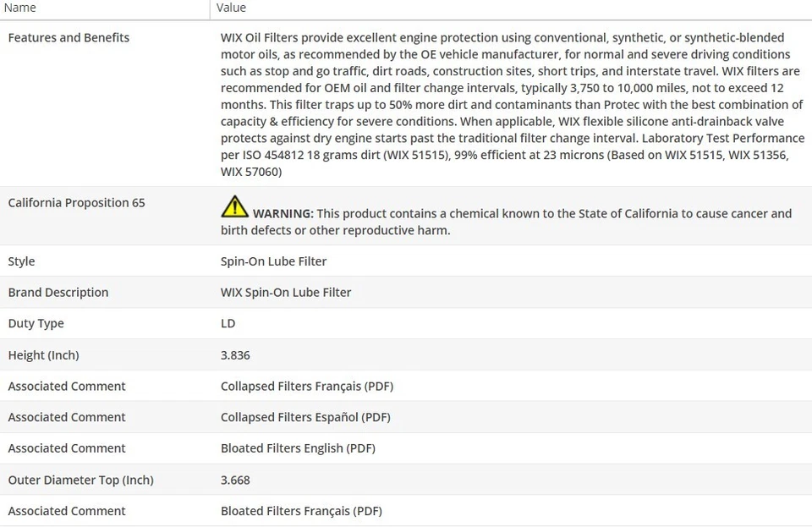Click the Value column header

click(231, 8)
